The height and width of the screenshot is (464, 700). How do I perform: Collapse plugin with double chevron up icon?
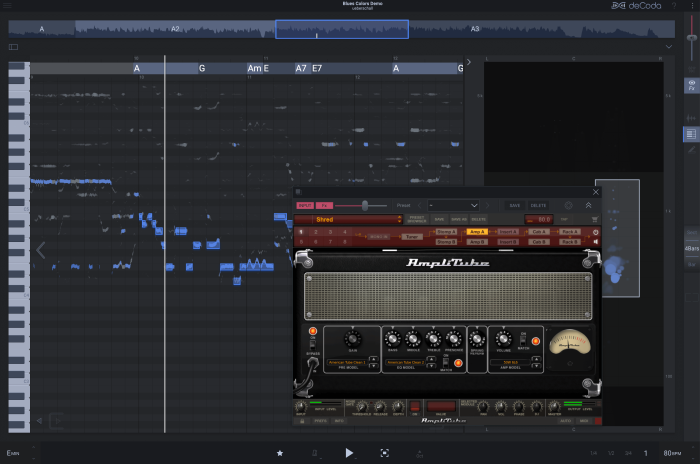588,205
